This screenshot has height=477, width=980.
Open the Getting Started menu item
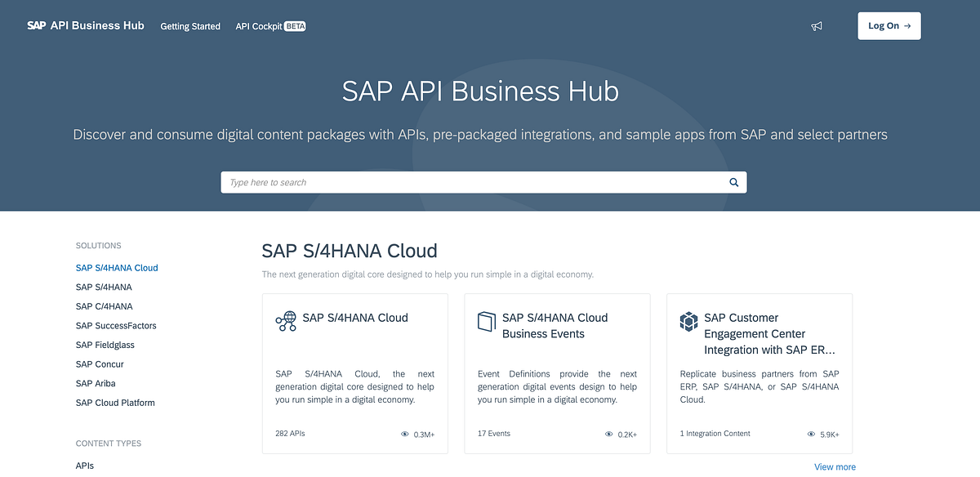pyautogui.click(x=190, y=26)
